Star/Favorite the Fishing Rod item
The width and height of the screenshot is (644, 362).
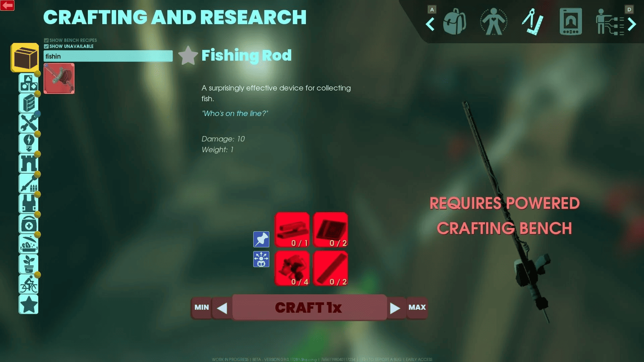[x=187, y=55]
